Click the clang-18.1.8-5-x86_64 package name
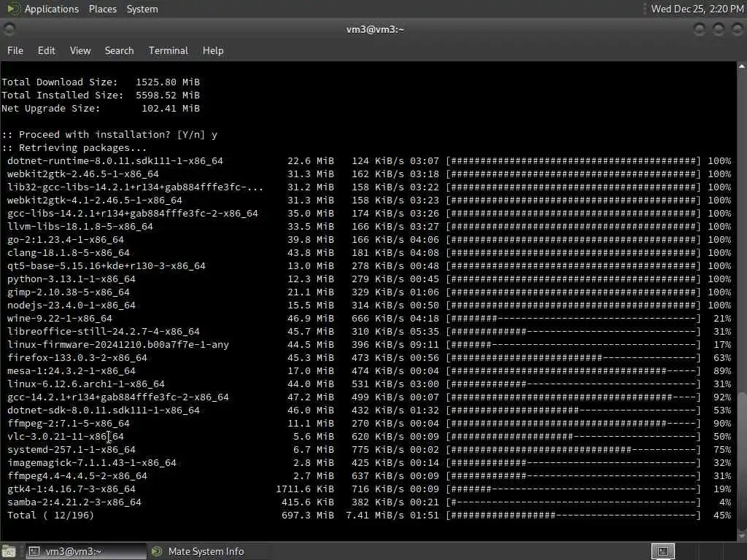Screen dimensions: 747x560 (x=68, y=253)
